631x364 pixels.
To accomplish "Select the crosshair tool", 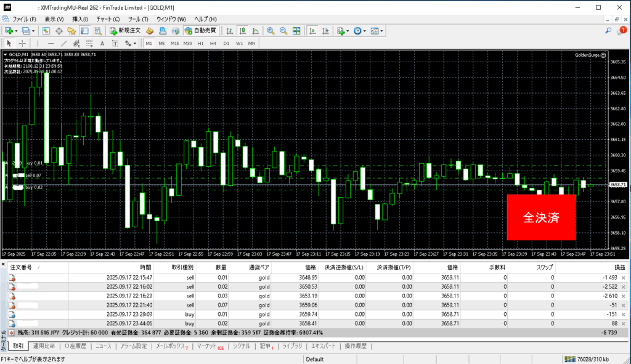I will (x=23, y=43).
